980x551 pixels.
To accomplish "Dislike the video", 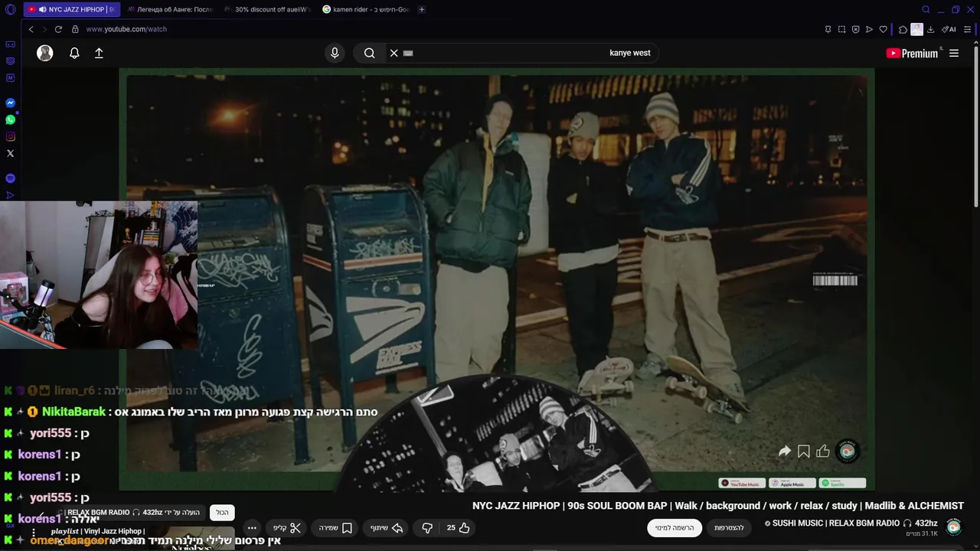I will tap(427, 527).
